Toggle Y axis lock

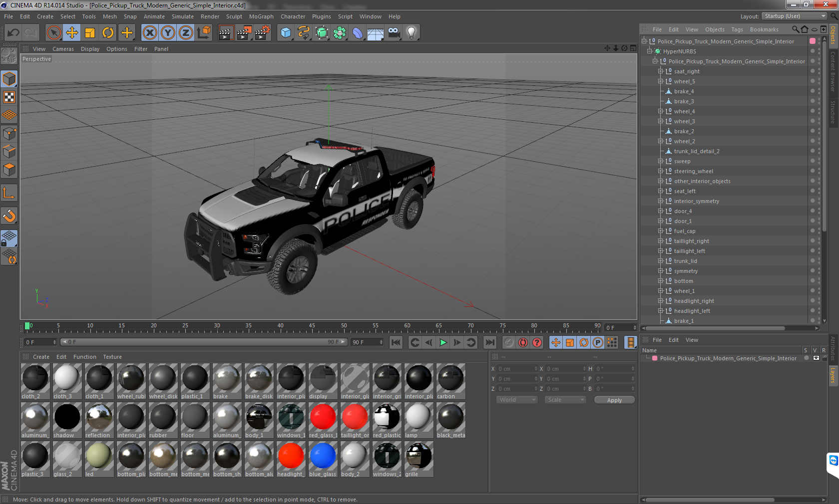[168, 33]
